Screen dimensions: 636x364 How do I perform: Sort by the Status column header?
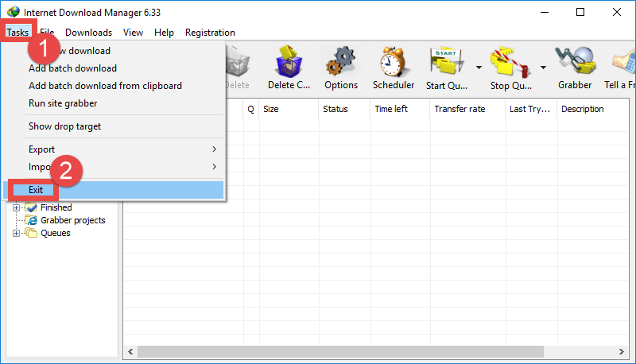tap(344, 109)
